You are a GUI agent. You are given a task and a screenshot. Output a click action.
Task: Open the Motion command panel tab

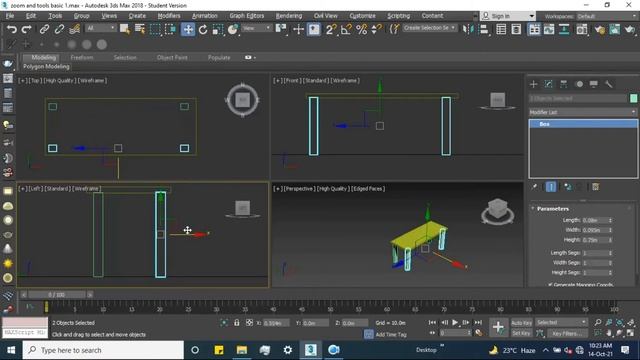(579, 84)
